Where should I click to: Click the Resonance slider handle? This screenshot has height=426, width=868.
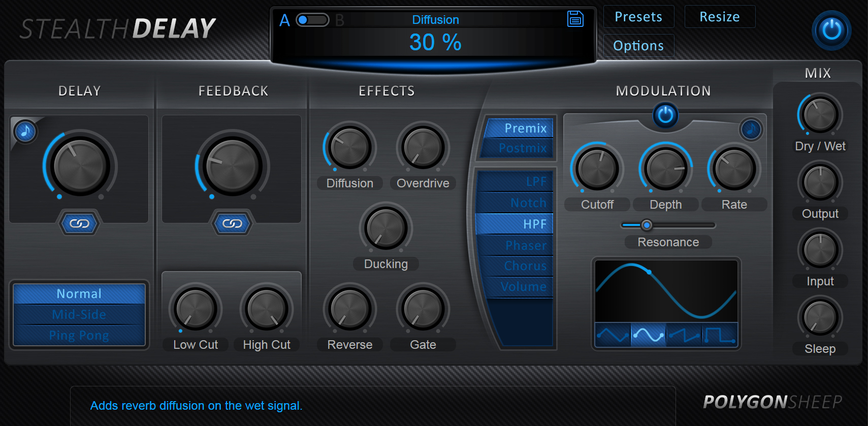(x=647, y=225)
